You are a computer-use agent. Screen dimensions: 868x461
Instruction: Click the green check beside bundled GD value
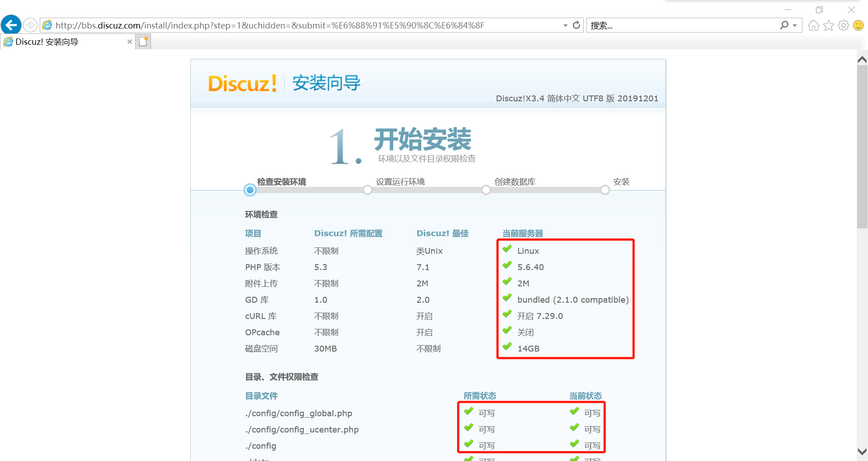(507, 298)
